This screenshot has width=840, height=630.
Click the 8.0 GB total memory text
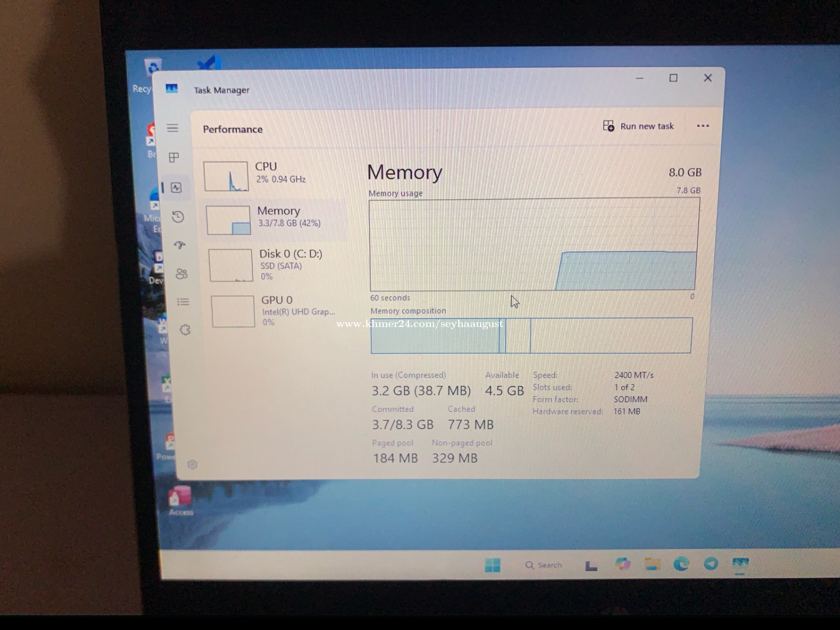(x=685, y=172)
